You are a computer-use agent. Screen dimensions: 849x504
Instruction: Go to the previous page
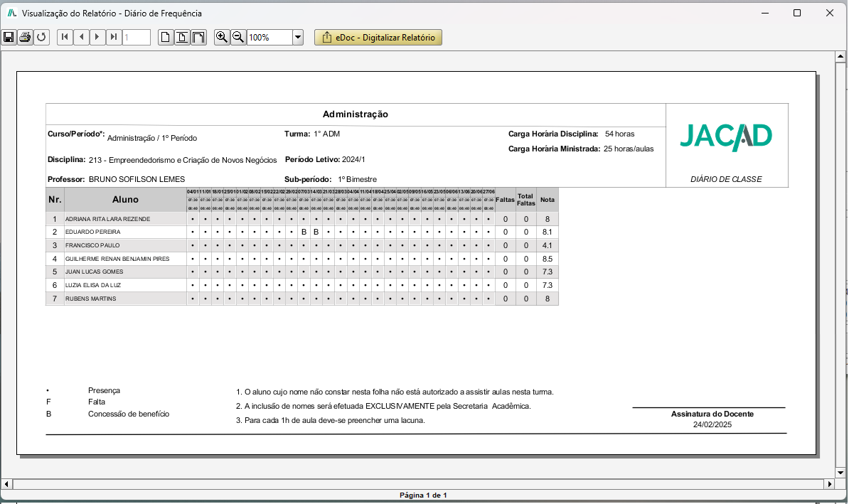(x=81, y=38)
